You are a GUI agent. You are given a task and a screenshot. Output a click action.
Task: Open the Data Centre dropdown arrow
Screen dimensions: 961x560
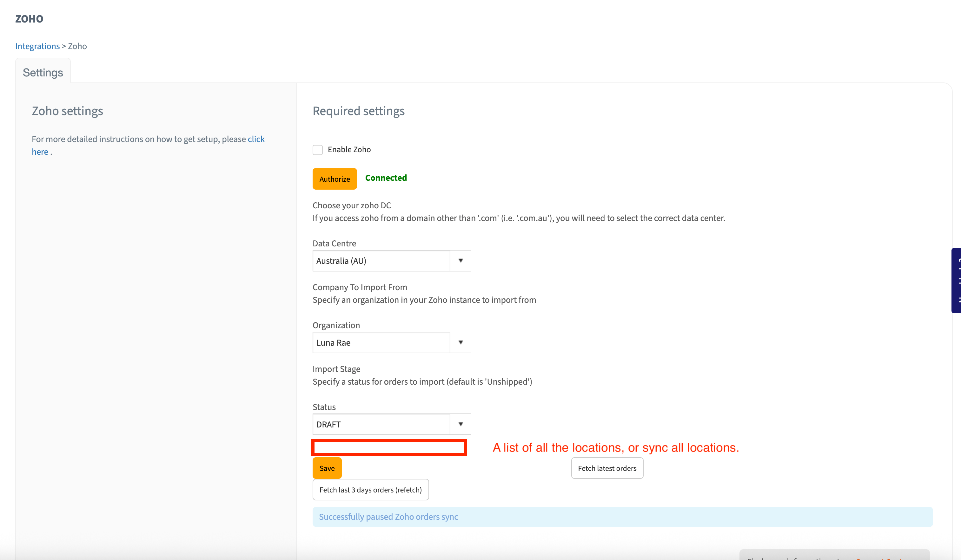pos(460,261)
